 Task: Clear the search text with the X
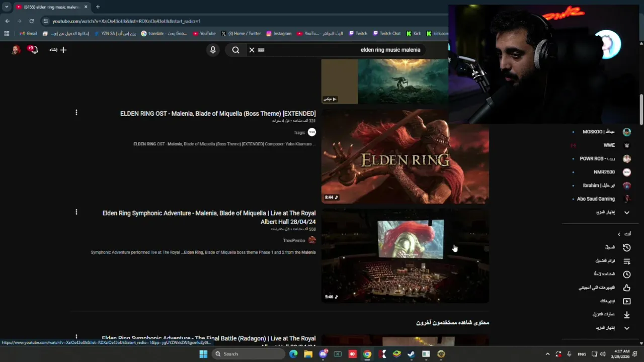coord(252,50)
